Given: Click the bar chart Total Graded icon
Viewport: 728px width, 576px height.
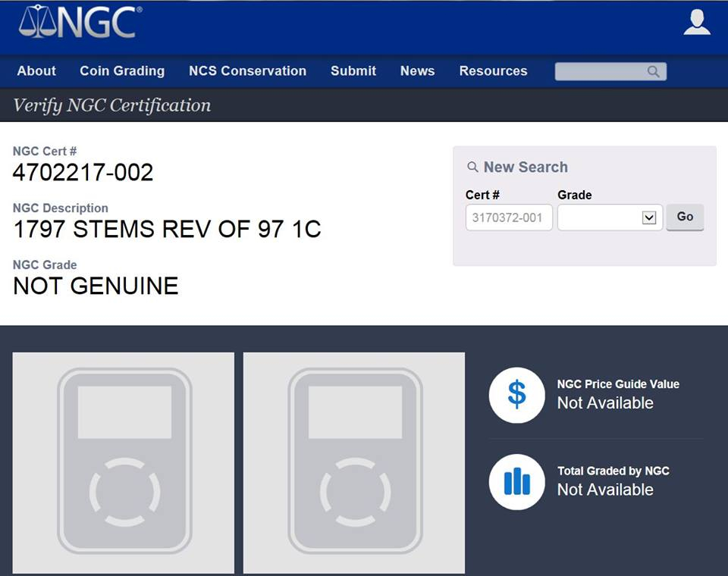Looking at the screenshot, I should pos(516,482).
